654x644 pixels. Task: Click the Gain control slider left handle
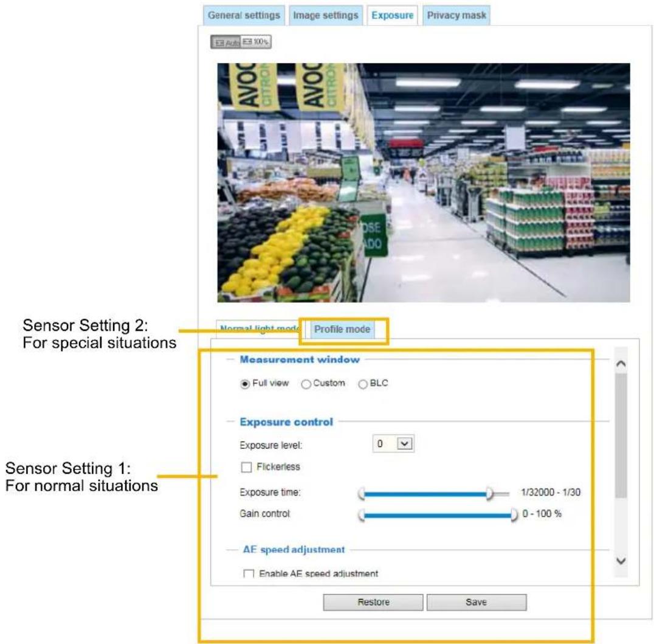pos(362,515)
